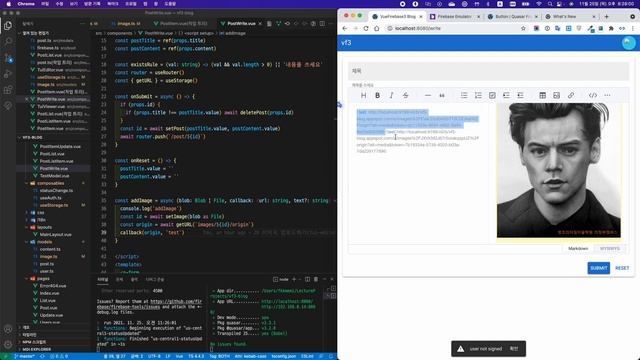The image size is (640, 360).
Task: Click the RESET button
Action: [622, 268]
